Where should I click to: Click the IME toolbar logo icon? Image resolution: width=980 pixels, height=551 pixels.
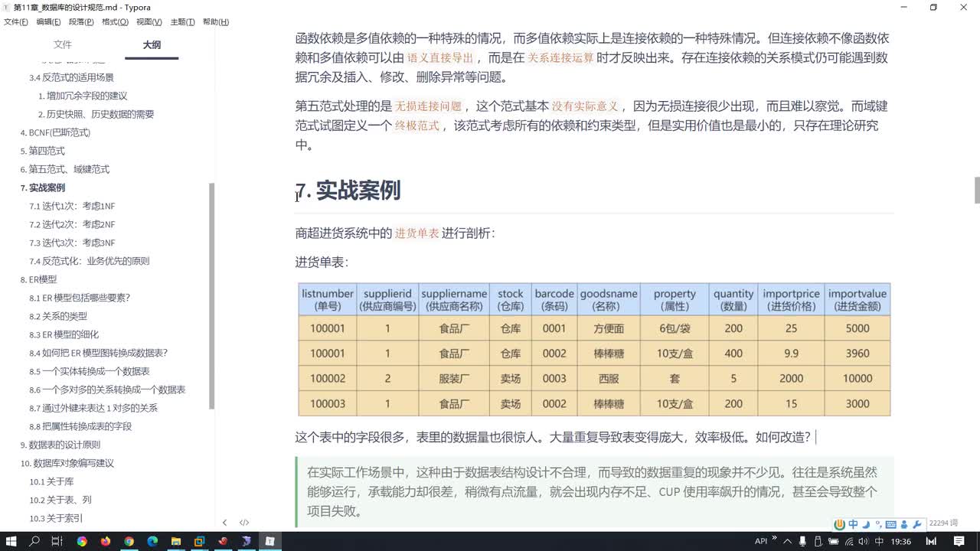coord(840,524)
